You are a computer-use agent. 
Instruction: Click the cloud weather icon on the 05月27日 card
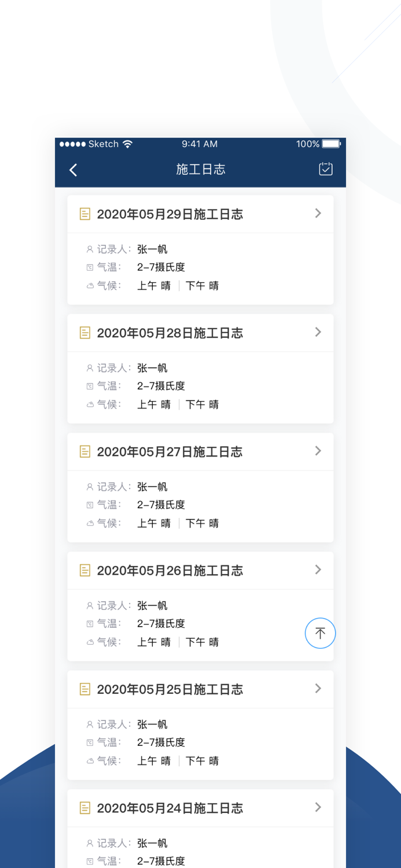(89, 523)
